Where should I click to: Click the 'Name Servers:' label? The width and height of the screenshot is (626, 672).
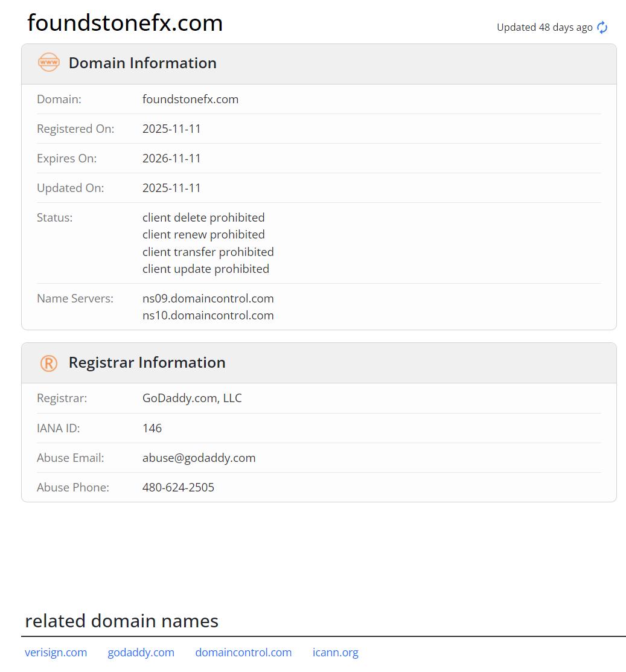75,298
